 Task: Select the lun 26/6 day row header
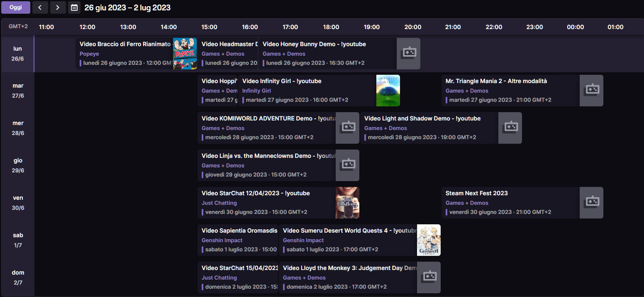pyautogui.click(x=18, y=54)
